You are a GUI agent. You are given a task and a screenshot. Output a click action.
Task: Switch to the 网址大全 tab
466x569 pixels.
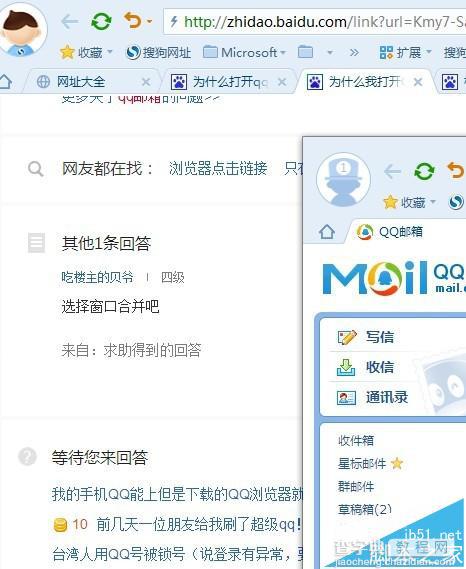point(81,82)
